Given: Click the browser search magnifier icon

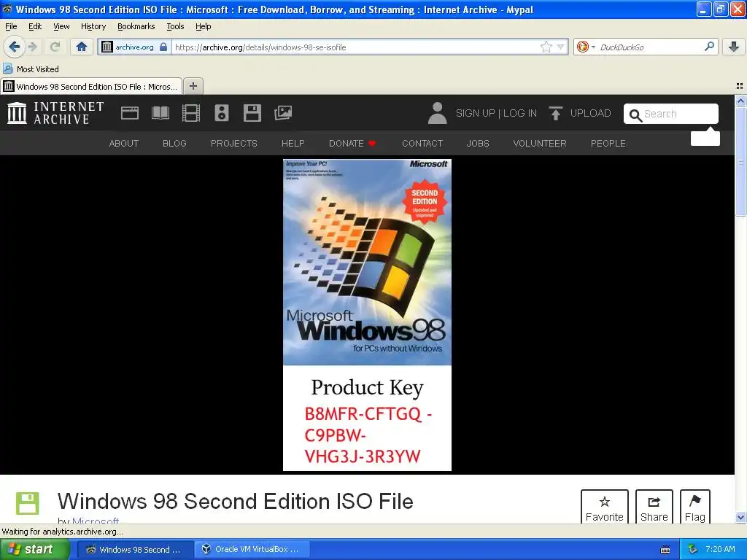Looking at the screenshot, I should point(709,47).
